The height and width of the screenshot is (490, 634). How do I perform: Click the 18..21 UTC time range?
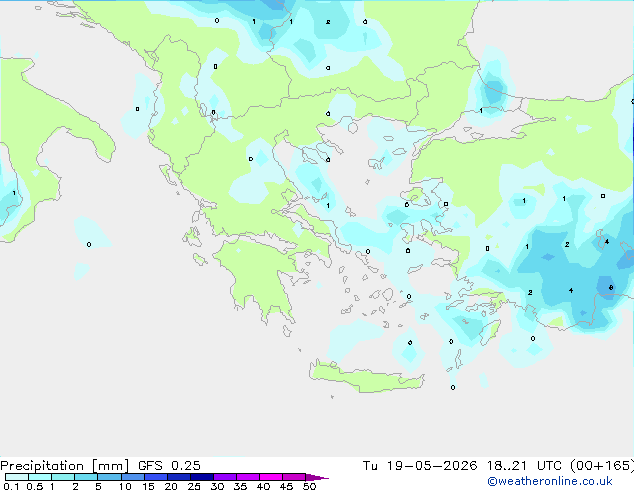pos(524,466)
